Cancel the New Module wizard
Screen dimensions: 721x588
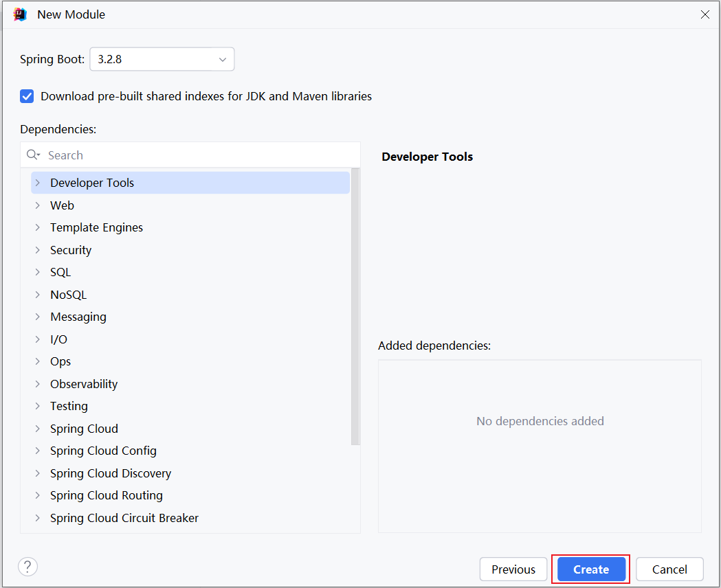tap(669, 569)
